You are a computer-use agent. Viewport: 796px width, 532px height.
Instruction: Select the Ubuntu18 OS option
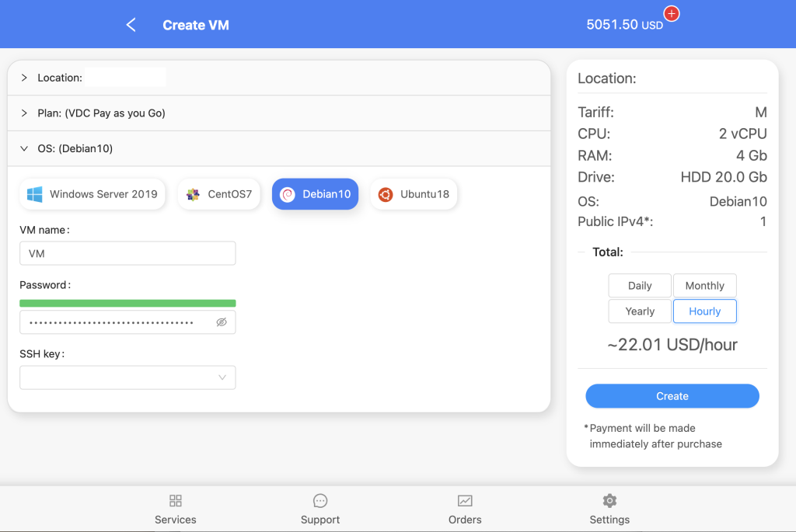[x=414, y=194]
